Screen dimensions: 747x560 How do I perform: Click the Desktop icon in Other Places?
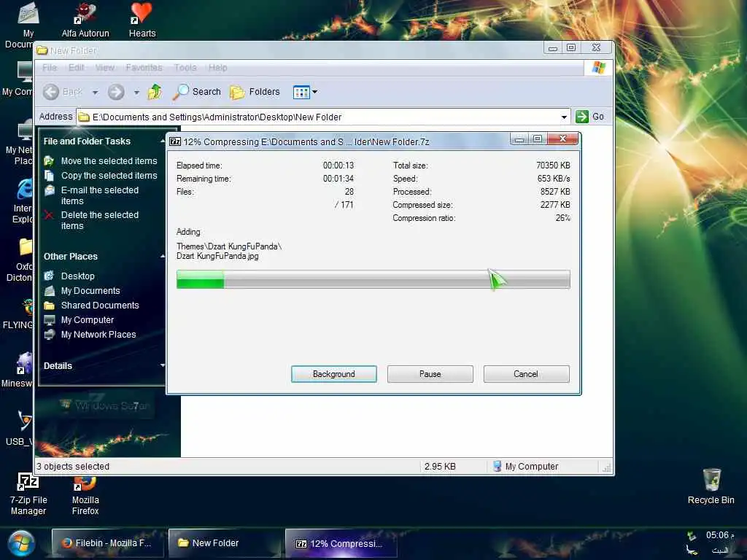pyautogui.click(x=49, y=276)
